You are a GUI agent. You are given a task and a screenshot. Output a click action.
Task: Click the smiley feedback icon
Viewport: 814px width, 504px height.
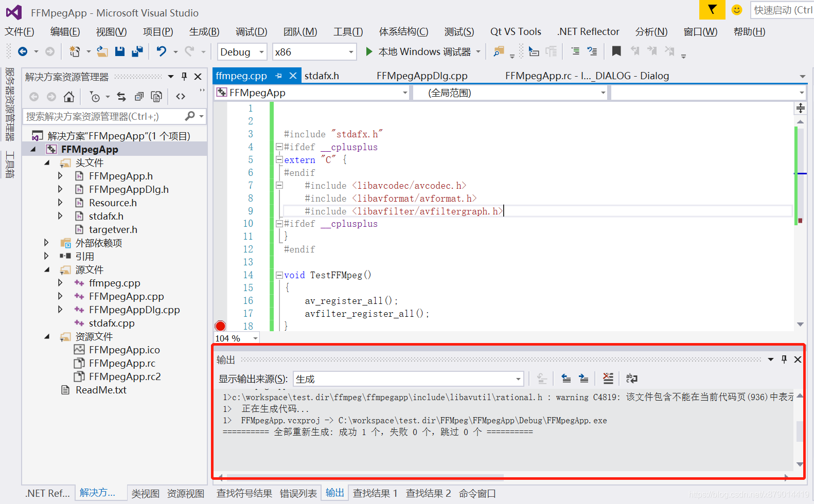pyautogui.click(x=737, y=10)
